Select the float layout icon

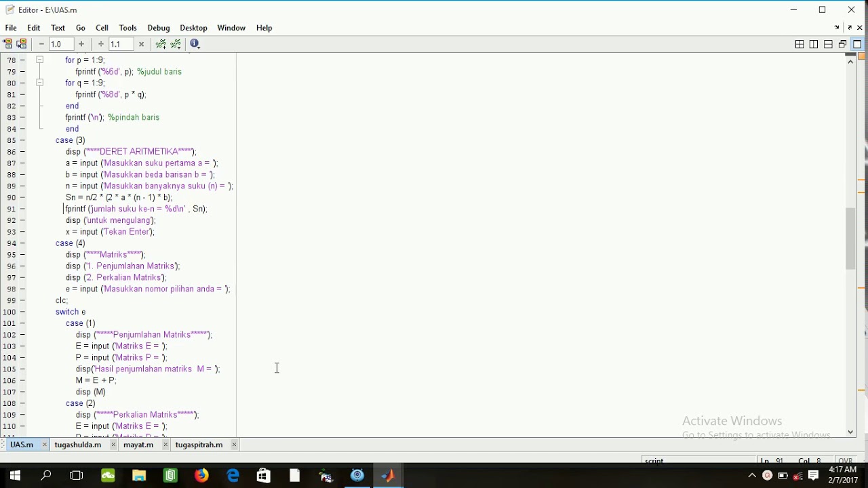(x=842, y=44)
